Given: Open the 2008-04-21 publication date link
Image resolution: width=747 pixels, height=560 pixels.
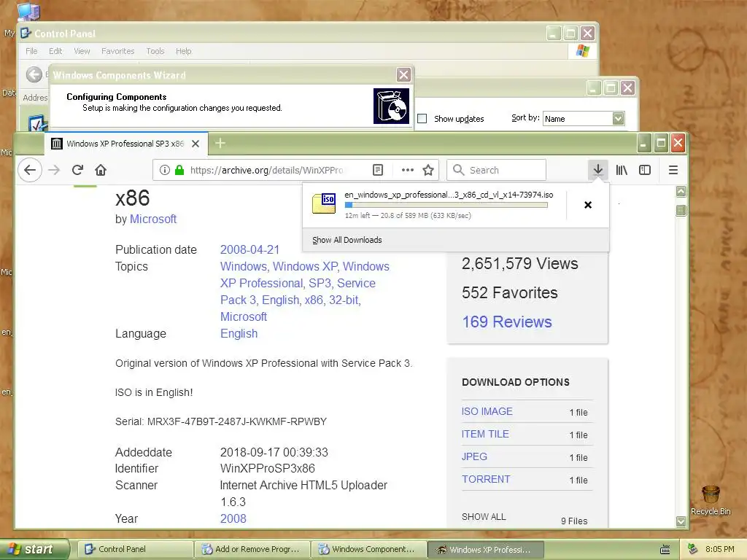Looking at the screenshot, I should click(249, 249).
